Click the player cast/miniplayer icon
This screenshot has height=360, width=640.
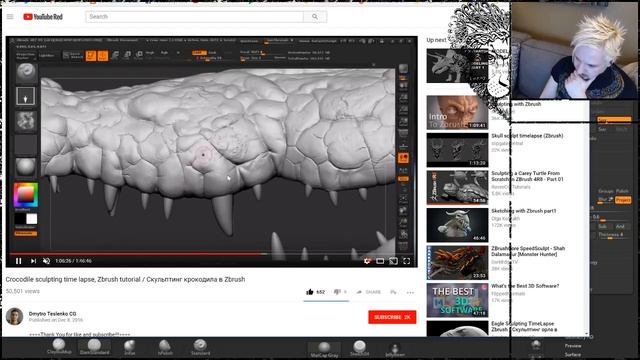coord(393,261)
